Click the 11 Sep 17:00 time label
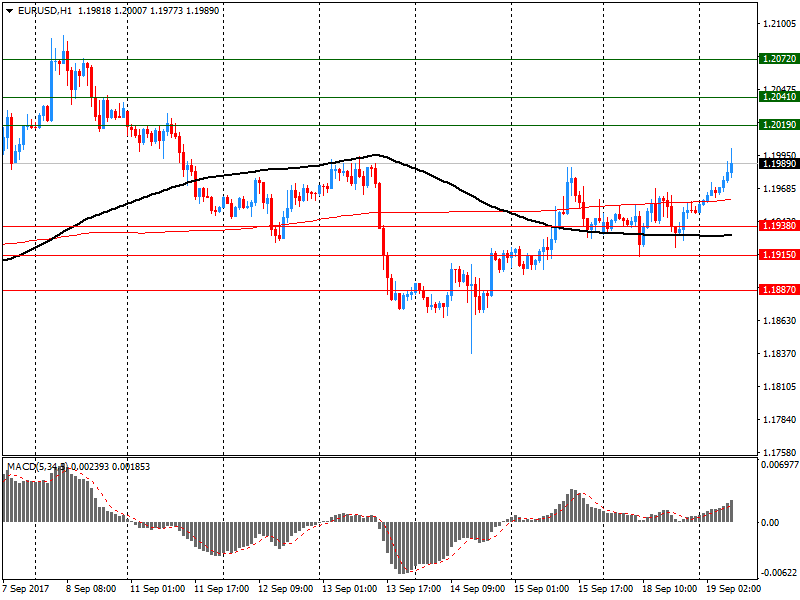 point(221,589)
